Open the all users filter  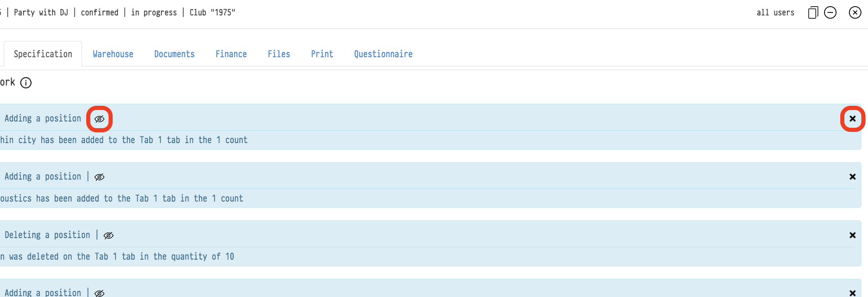coord(775,12)
